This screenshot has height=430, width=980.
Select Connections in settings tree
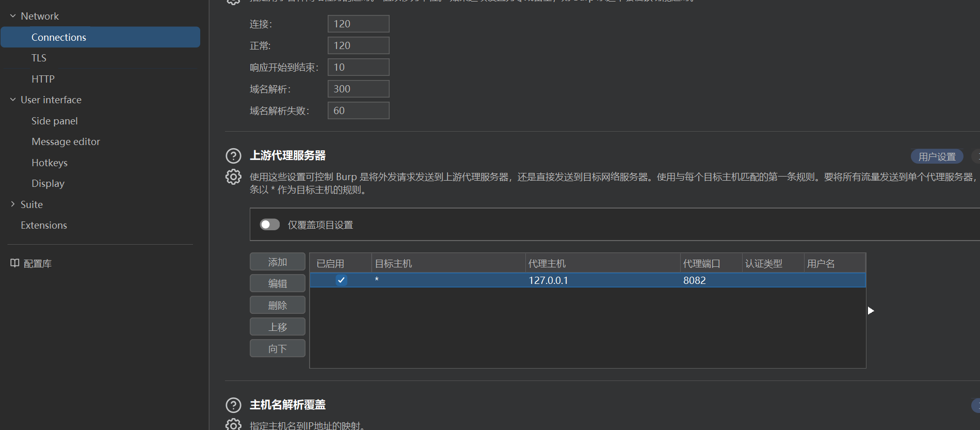click(x=100, y=37)
